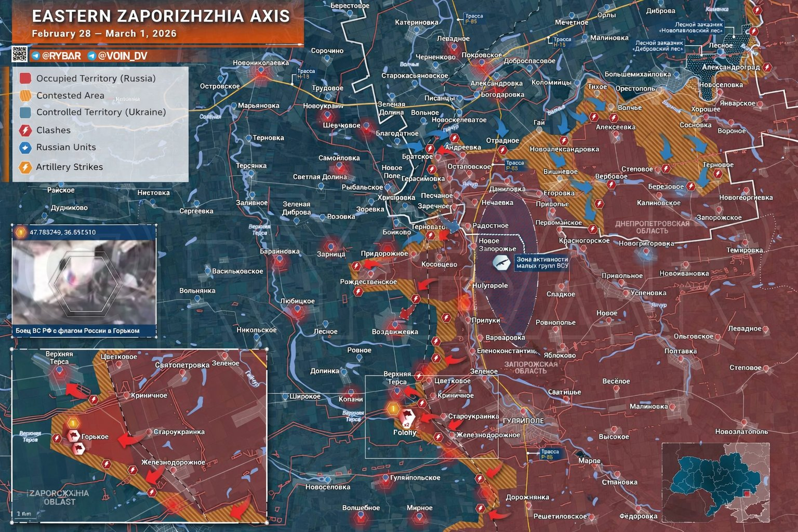Click the 'Святопетровка' label in the inset map

click(x=182, y=365)
